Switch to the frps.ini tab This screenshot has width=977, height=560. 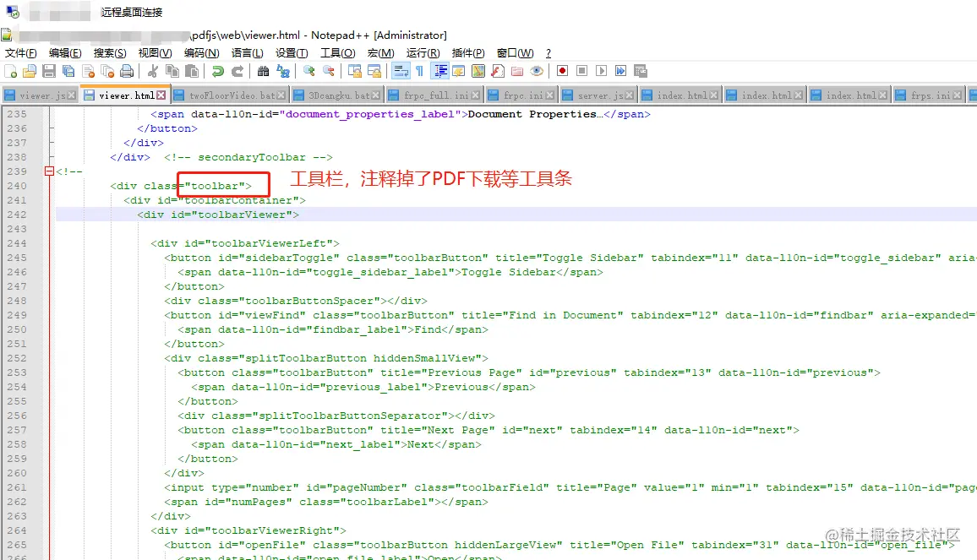click(x=928, y=95)
